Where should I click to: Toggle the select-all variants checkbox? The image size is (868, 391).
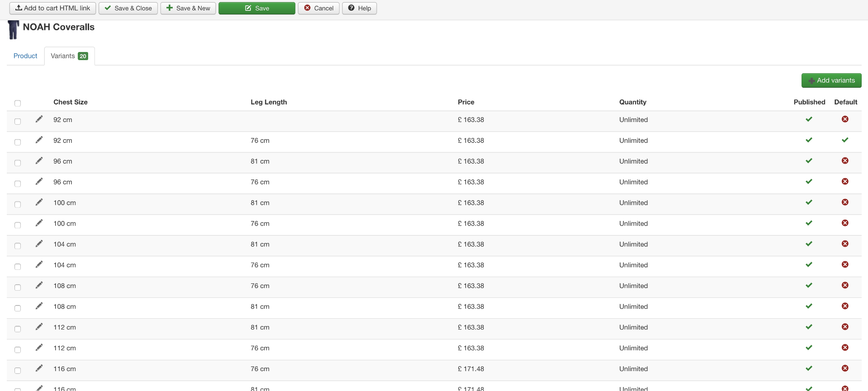[x=18, y=103]
